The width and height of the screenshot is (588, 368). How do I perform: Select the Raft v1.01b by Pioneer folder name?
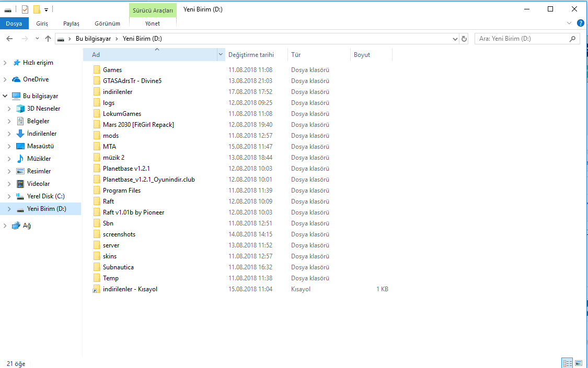coord(133,212)
